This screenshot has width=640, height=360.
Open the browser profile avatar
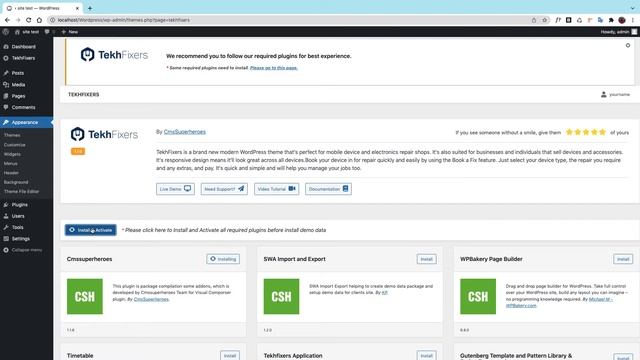pyautogui.click(x=622, y=20)
